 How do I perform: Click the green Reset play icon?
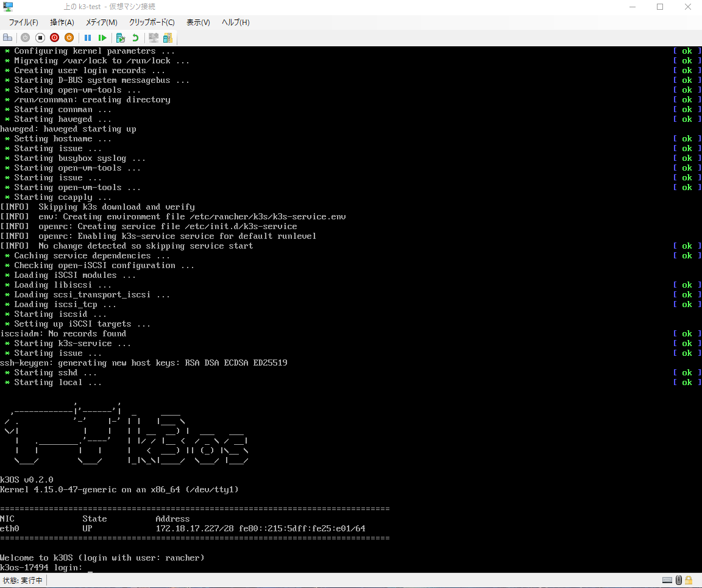(x=102, y=38)
